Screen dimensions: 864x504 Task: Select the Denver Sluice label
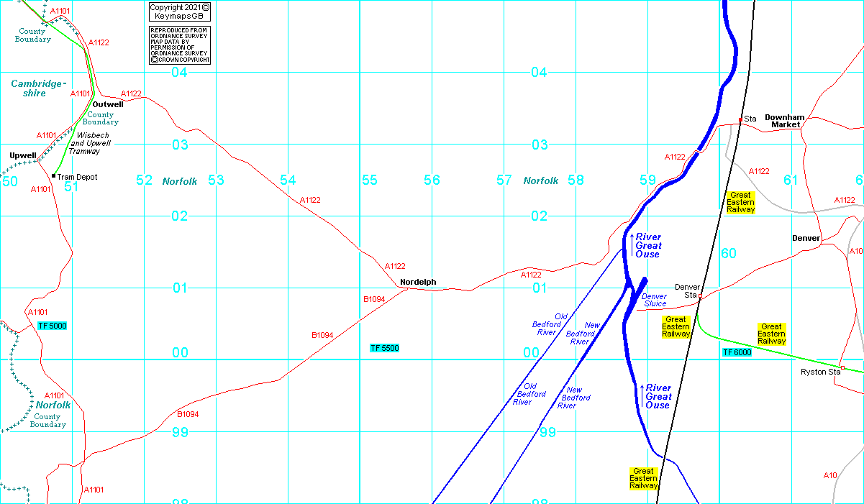654,300
